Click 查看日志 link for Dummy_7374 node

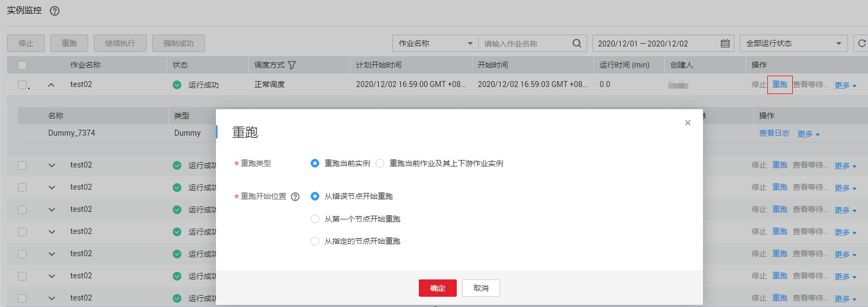click(x=774, y=133)
